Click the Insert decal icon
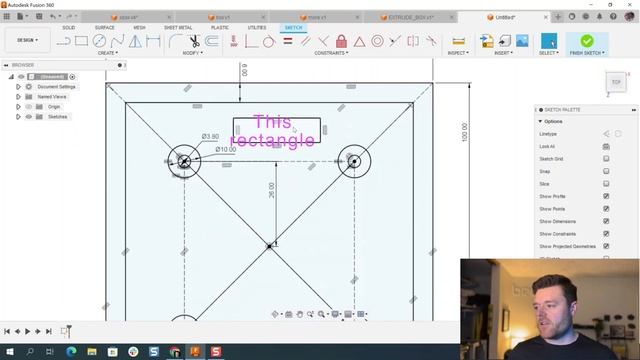This screenshot has width=640, height=360. (x=504, y=41)
